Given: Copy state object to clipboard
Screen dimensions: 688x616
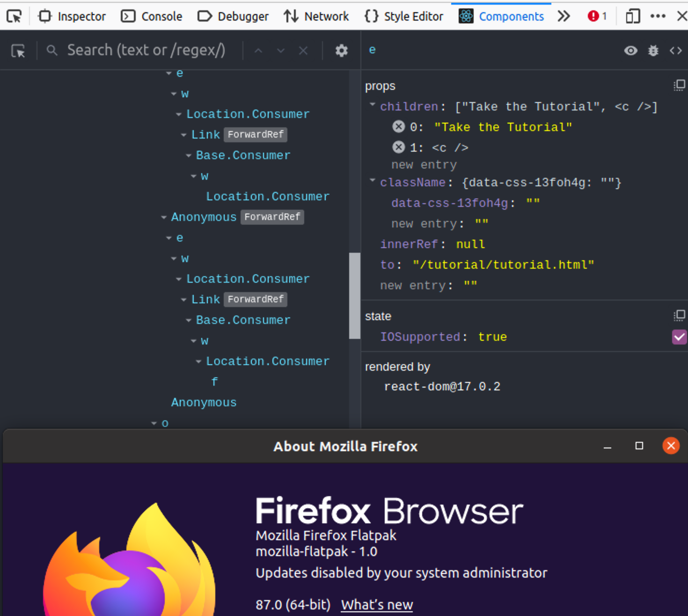Looking at the screenshot, I should tap(679, 315).
